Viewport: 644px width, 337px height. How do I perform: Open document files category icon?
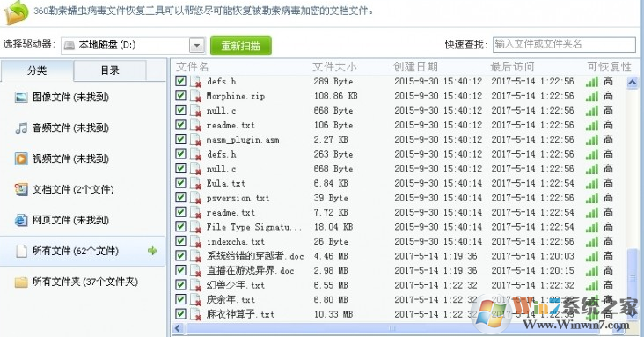pyautogui.click(x=21, y=189)
